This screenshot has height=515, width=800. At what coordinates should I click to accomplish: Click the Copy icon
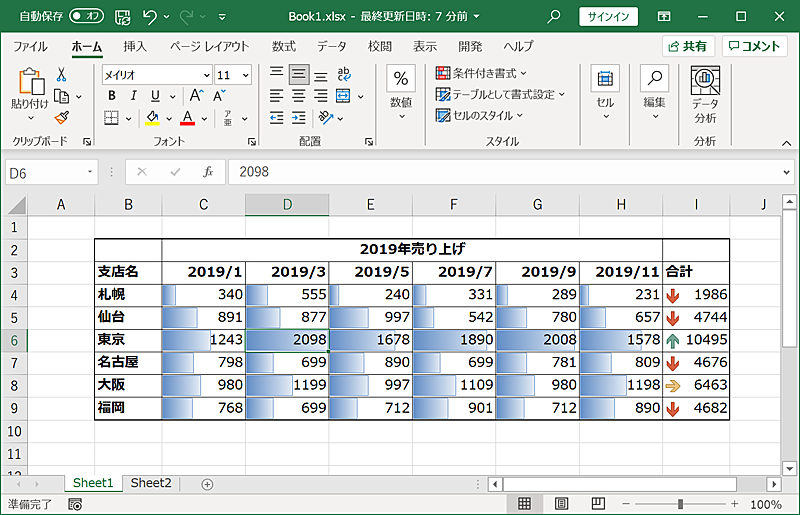62,96
